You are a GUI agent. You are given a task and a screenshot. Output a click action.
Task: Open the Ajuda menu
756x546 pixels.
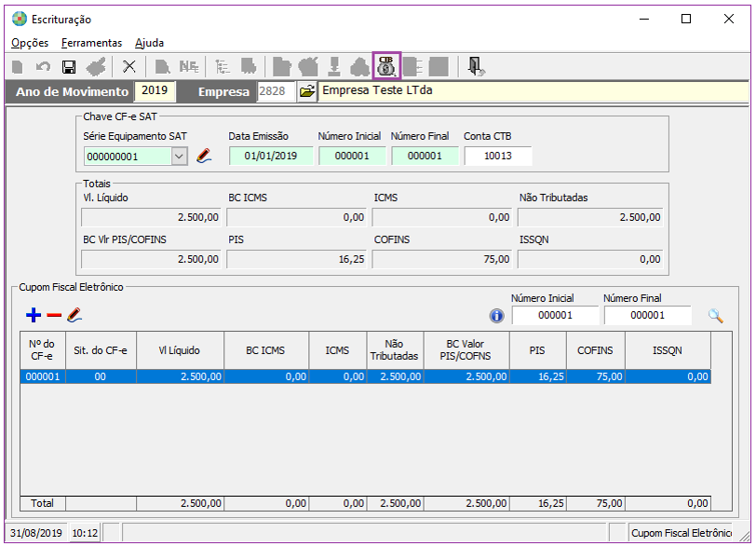click(150, 43)
